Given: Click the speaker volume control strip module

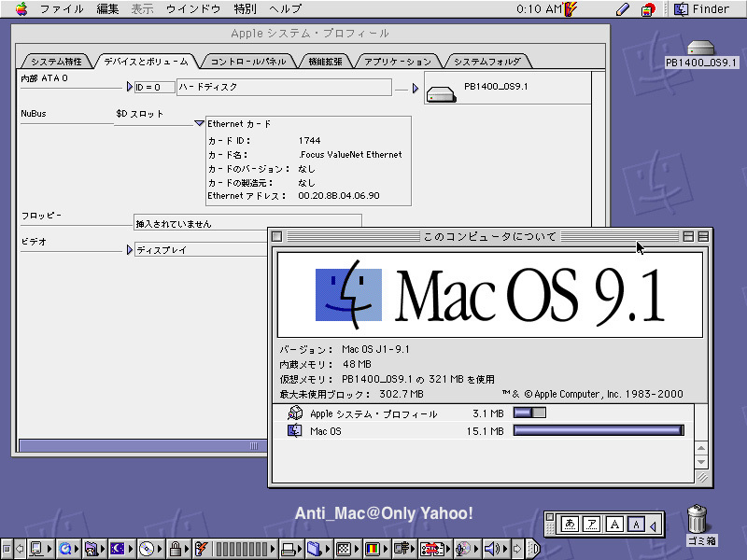Looking at the screenshot, I should (x=492, y=549).
